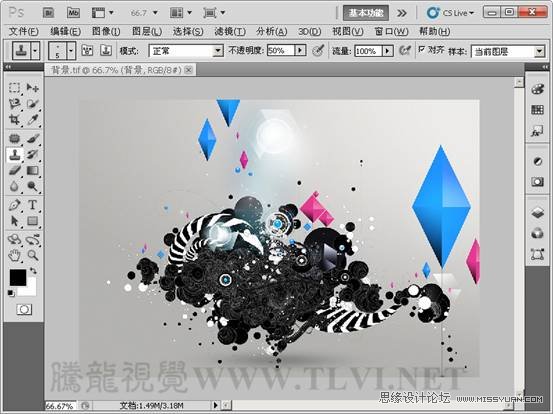Screen dimensions: 553x414
Task: Select the Brush tool
Action: (x=32, y=139)
